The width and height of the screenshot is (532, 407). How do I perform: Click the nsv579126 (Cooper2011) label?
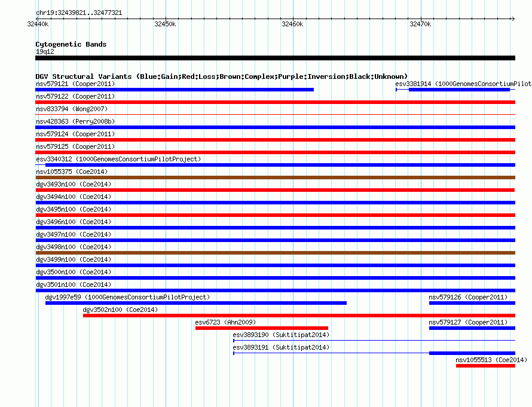tap(468, 297)
